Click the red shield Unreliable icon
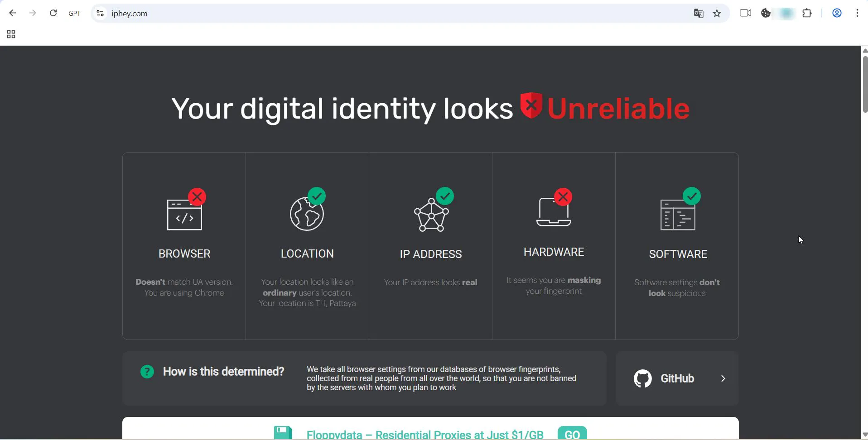The height and width of the screenshot is (440, 868). click(531, 105)
